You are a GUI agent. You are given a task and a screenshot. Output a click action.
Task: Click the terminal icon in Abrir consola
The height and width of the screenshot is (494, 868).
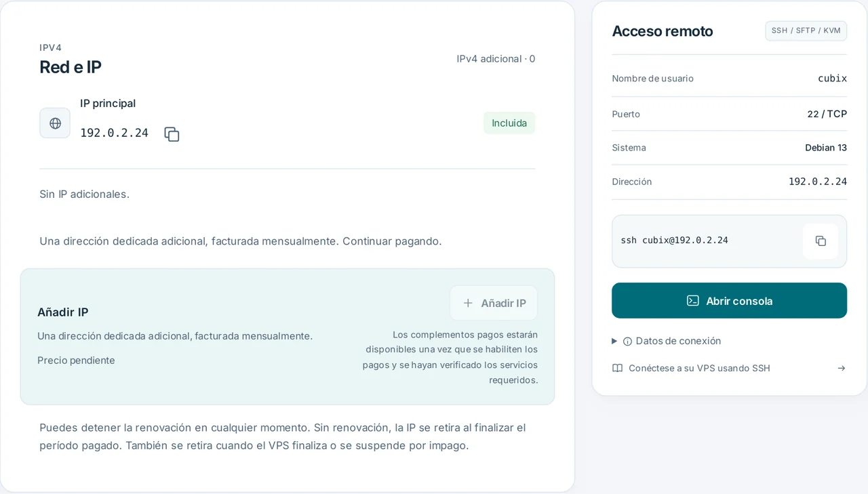click(692, 301)
